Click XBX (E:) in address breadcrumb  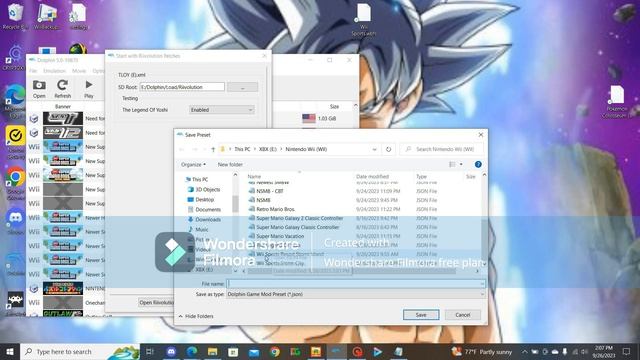268,149
